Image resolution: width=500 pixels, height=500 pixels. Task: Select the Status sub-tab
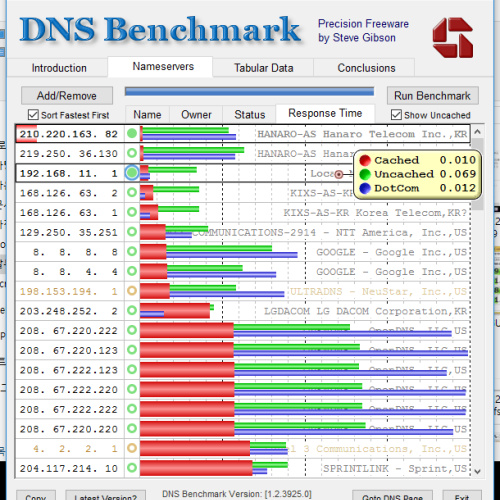pos(249,115)
